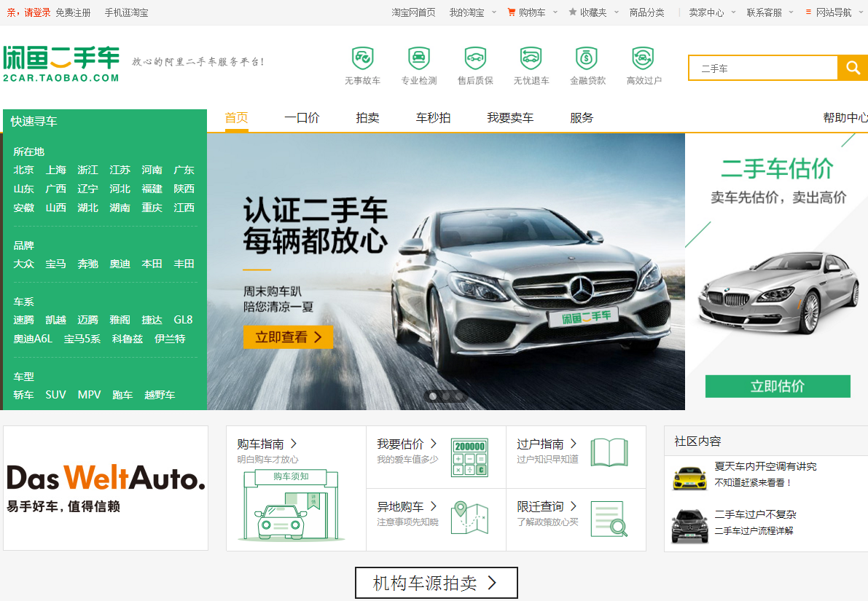Click the green 立即估价 button
This screenshot has height=601, width=868.
pos(778,386)
